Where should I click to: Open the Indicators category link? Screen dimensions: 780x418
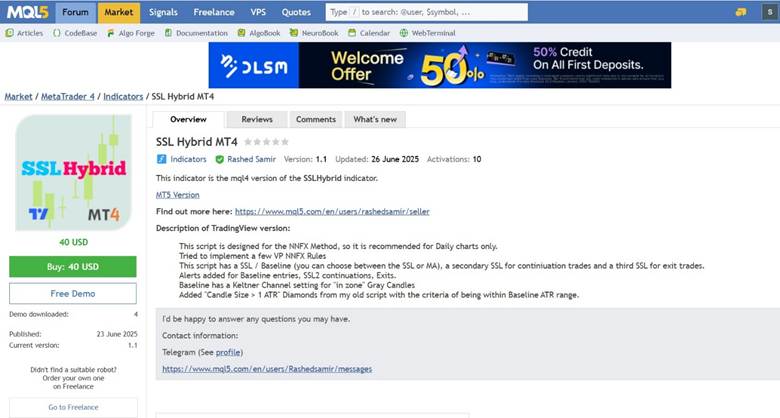(188, 159)
